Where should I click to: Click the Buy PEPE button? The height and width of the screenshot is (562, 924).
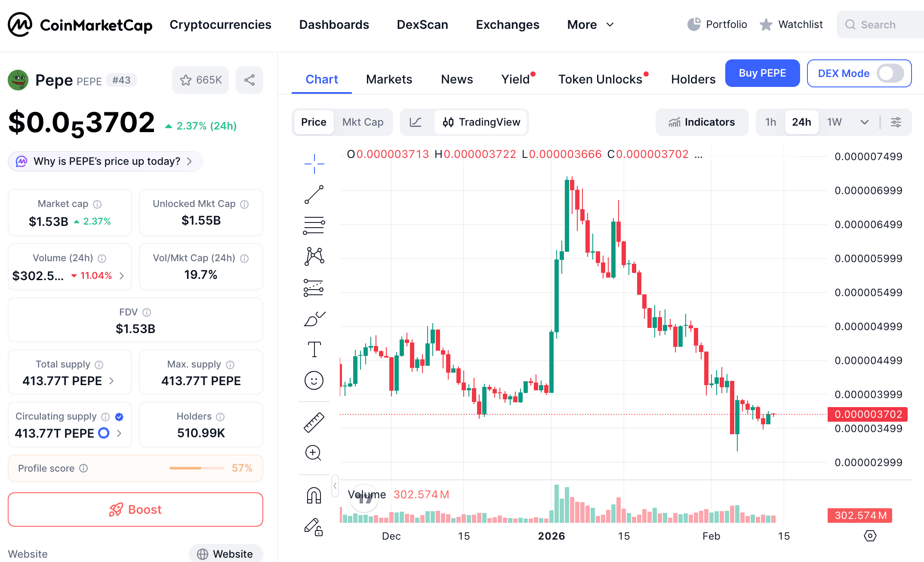click(762, 73)
